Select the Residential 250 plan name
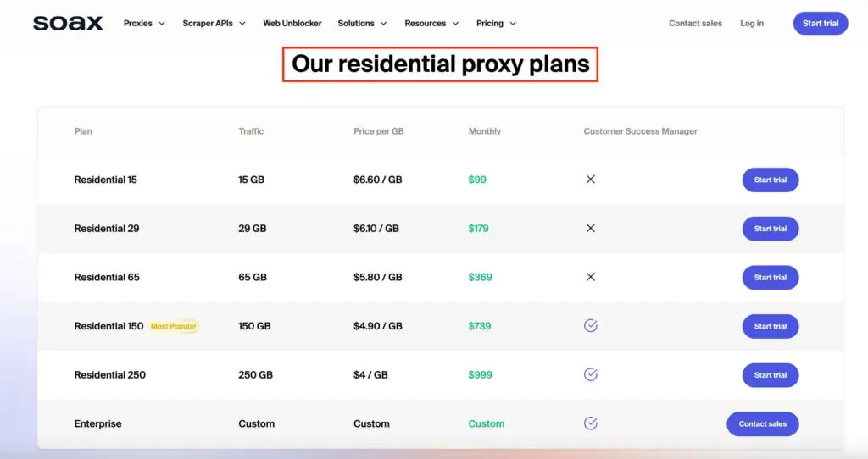Image resolution: width=868 pixels, height=459 pixels. (109, 375)
